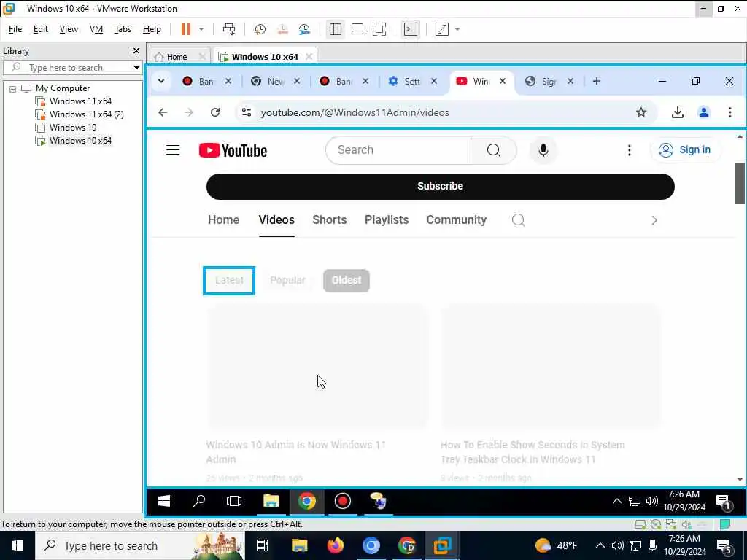Collapse the My Computer tree node
The width and height of the screenshot is (747, 560).
click(13, 88)
